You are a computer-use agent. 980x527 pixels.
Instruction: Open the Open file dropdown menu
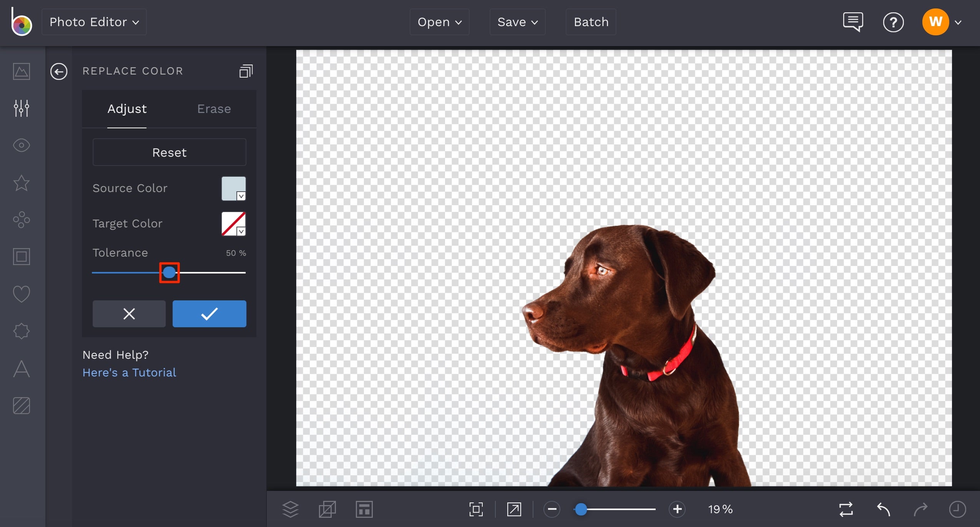439,22
